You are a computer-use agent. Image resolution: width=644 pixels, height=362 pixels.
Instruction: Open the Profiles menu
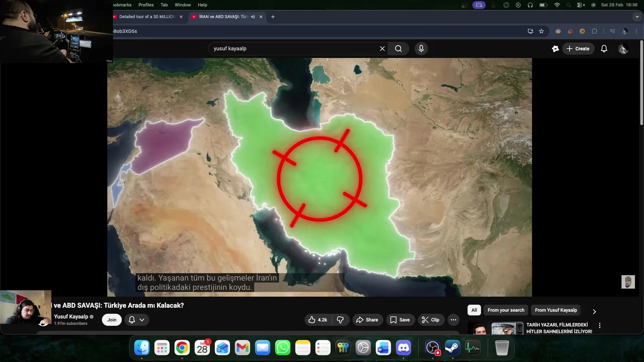146,5
